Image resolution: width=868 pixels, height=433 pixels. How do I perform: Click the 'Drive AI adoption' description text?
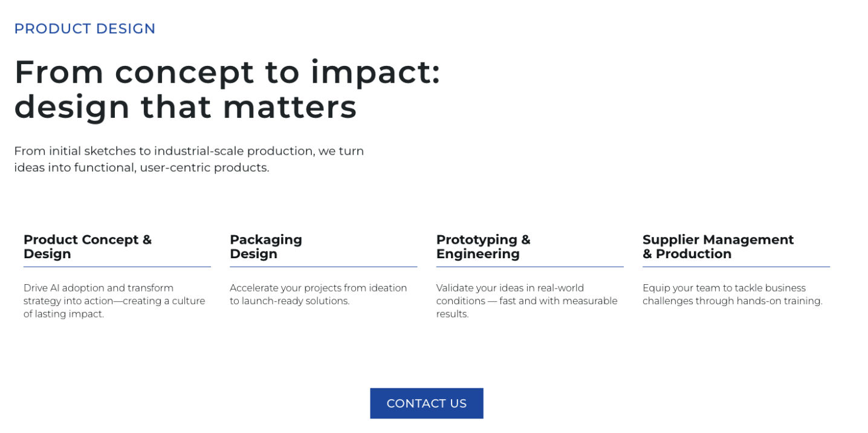click(x=114, y=301)
